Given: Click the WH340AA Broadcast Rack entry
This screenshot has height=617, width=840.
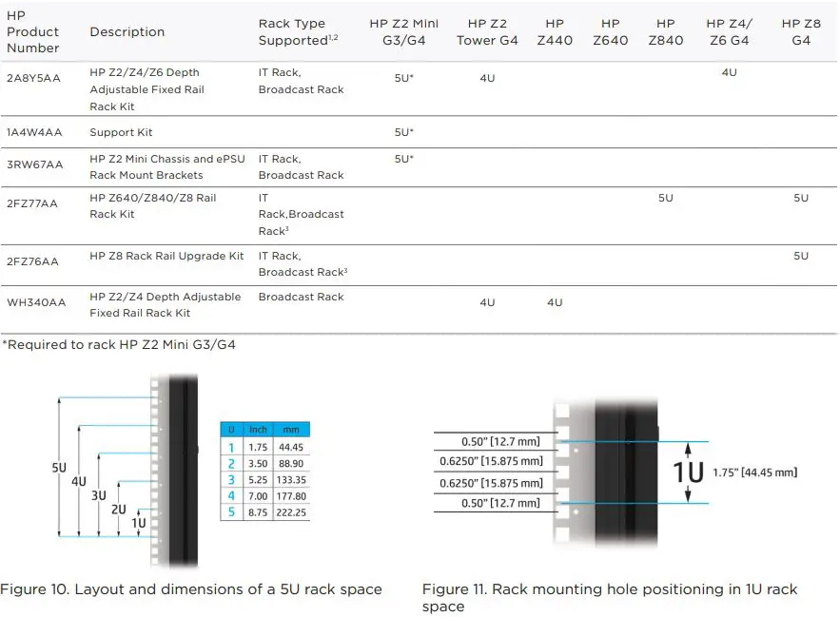Looking at the screenshot, I should pyautogui.click(x=302, y=297).
